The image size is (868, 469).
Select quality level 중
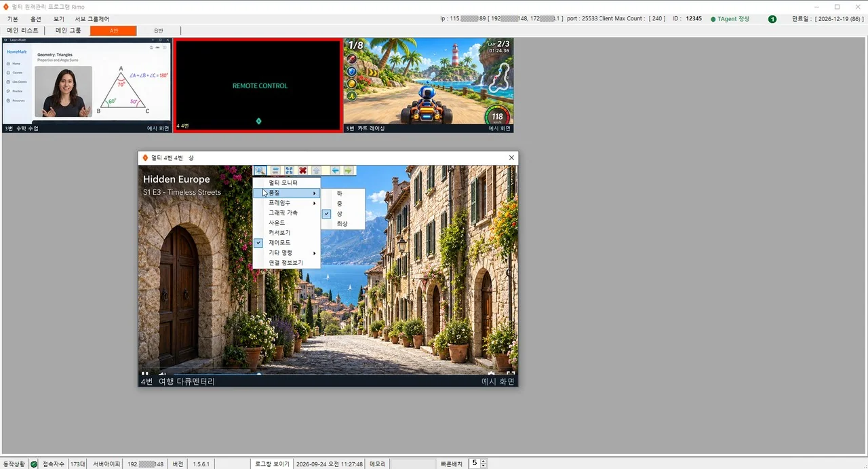point(343,204)
